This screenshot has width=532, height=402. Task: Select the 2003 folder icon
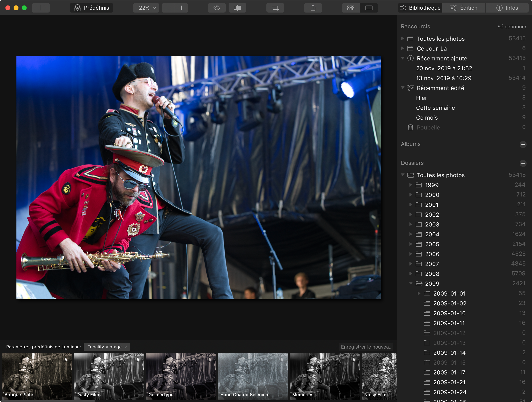click(419, 224)
